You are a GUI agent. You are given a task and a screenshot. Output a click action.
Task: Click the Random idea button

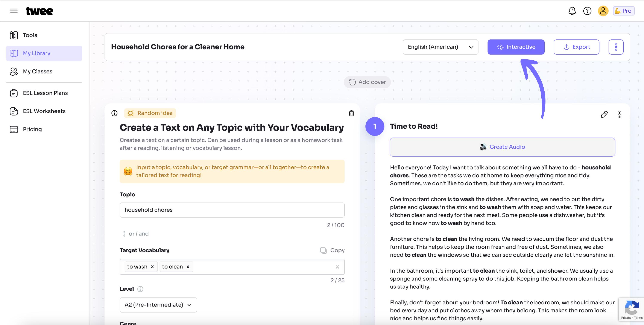click(x=150, y=113)
